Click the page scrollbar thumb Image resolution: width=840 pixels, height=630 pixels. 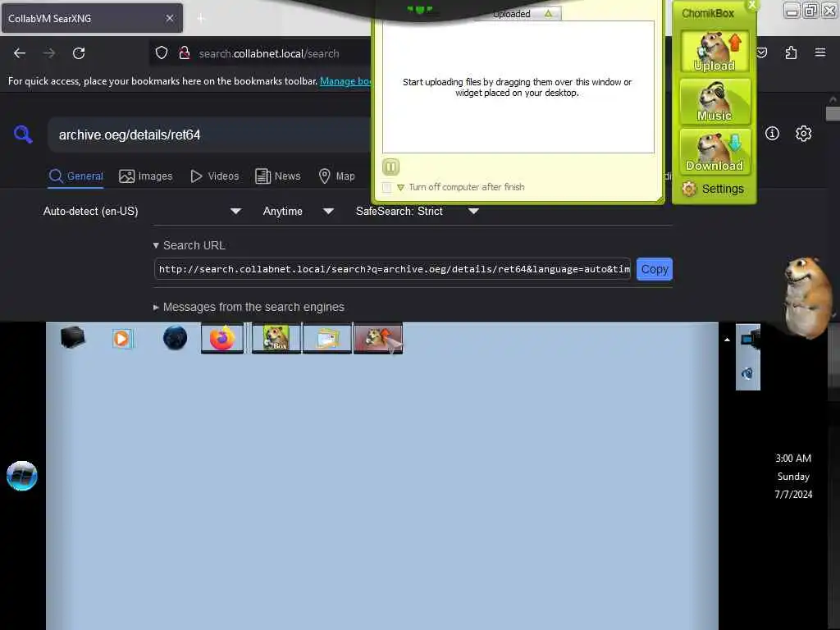click(833, 113)
